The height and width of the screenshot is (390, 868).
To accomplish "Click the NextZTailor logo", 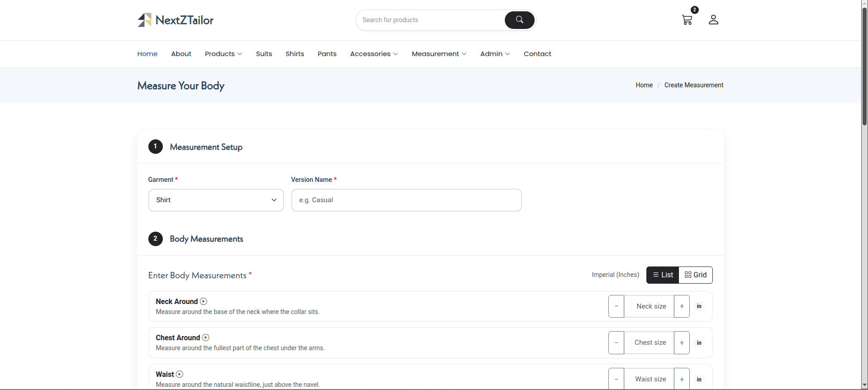I will pyautogui.click(x=175, y=20).
